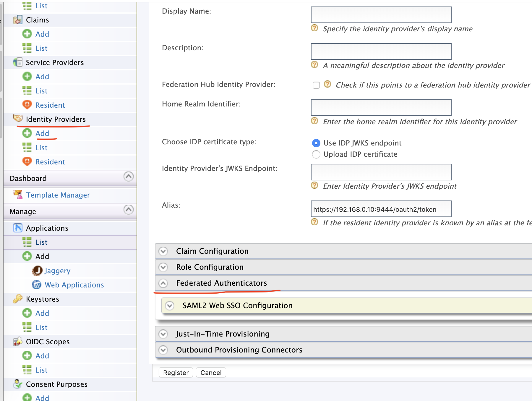Open Add under Identity Providers
Image resolution: width=532 pixels, height=401 pixels.
[42, 133]
